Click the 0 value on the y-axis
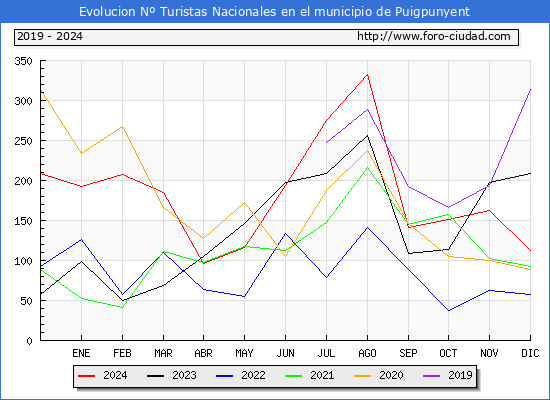 click(29, 341)
